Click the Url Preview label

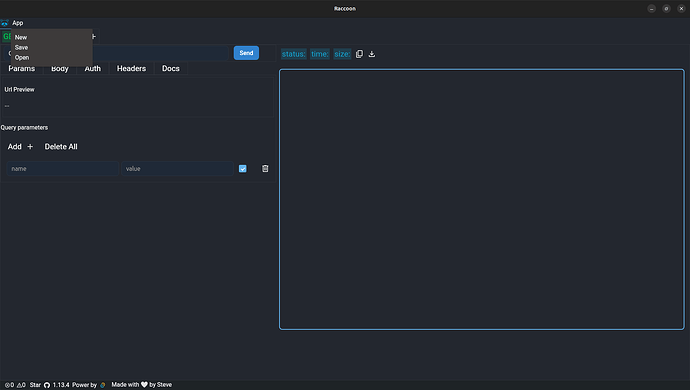[x=19, y=89]
